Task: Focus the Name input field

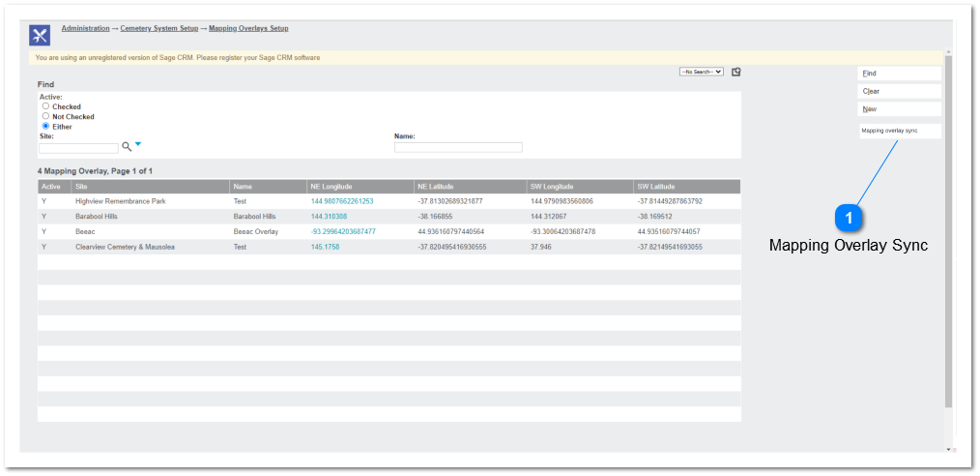Action: [x=458, y=148]
